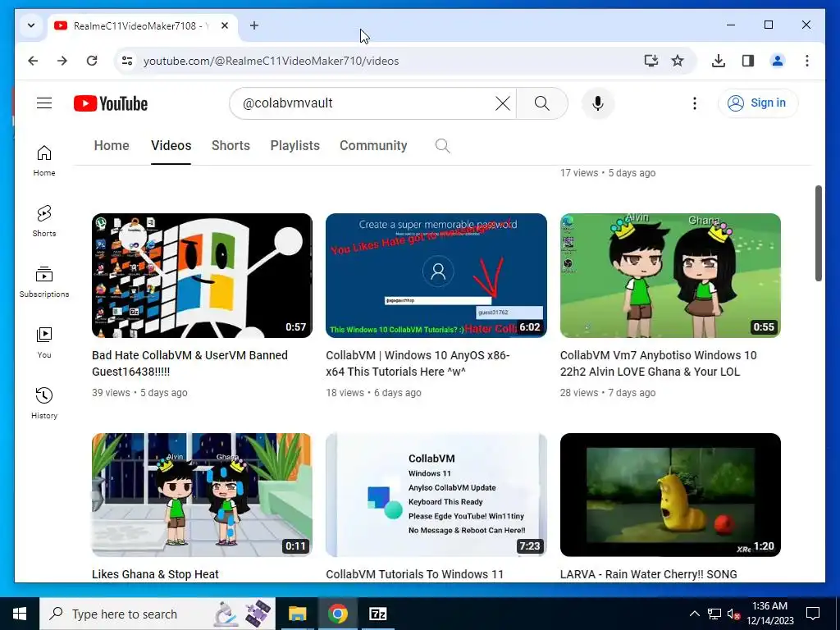The image size is (840, 630).
Task: Open YouTube settings three-dot menu
Action: [x=694, y=103]
